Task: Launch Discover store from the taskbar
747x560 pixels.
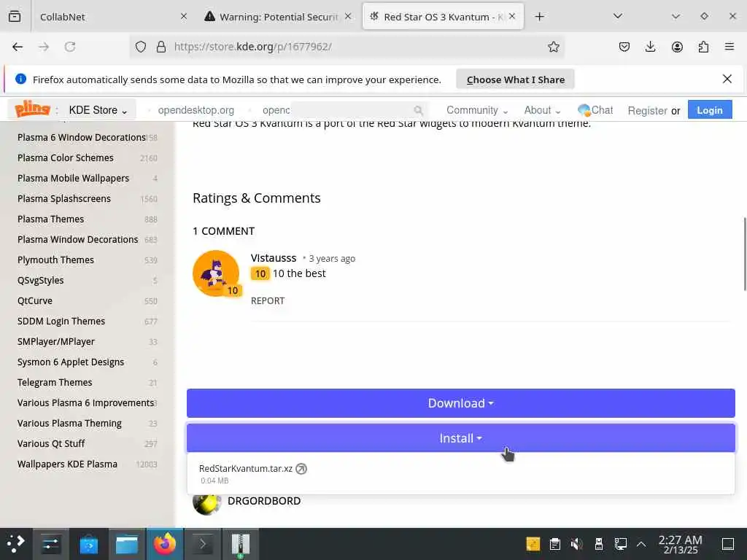Action: pos(88,544)
